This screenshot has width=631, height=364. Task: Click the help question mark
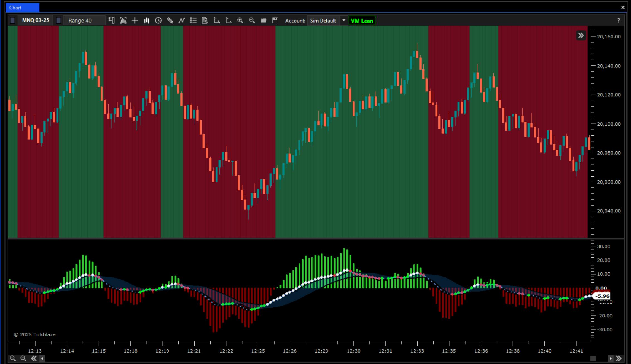tap(618, 20)
